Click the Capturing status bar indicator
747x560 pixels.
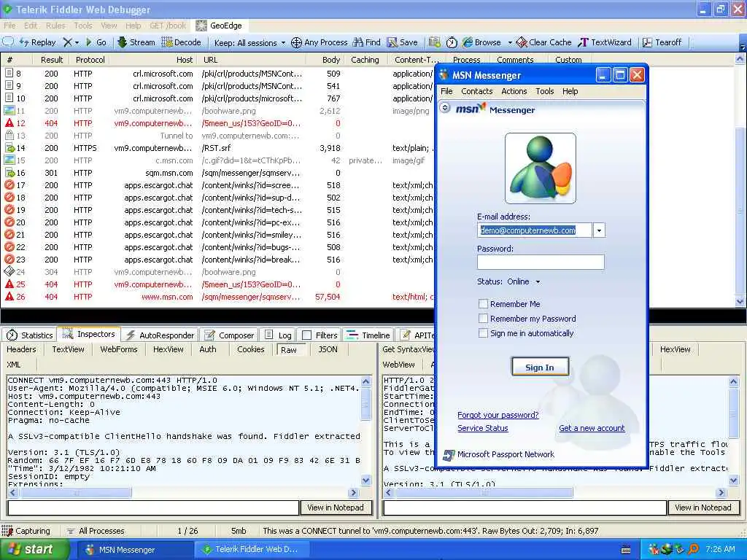pos(26,531)
